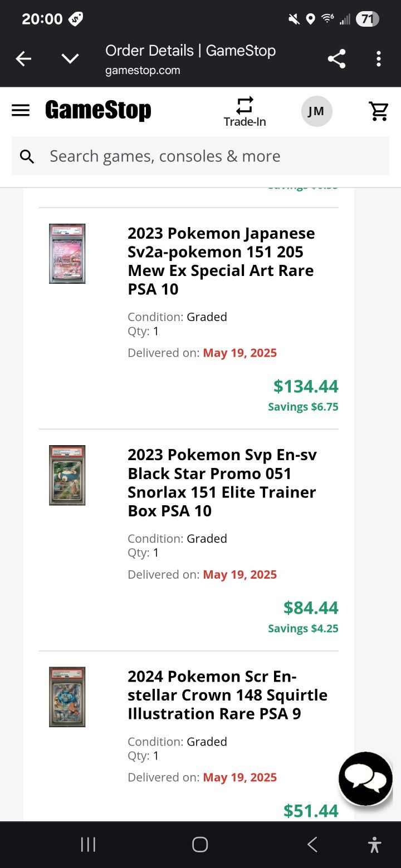401x868 pixels.
Task: Open the Android accessibility shortcut
Action: [375, 845]
